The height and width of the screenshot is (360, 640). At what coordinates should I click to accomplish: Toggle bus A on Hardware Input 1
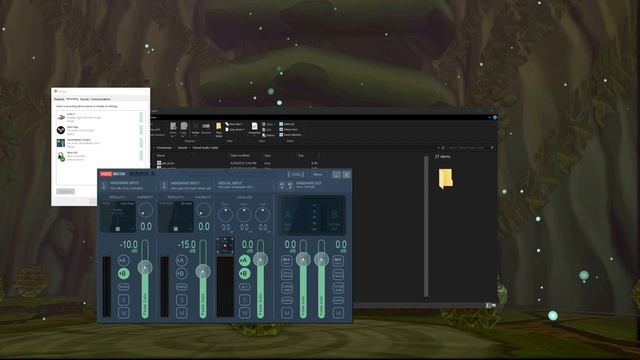click(123, 260)
